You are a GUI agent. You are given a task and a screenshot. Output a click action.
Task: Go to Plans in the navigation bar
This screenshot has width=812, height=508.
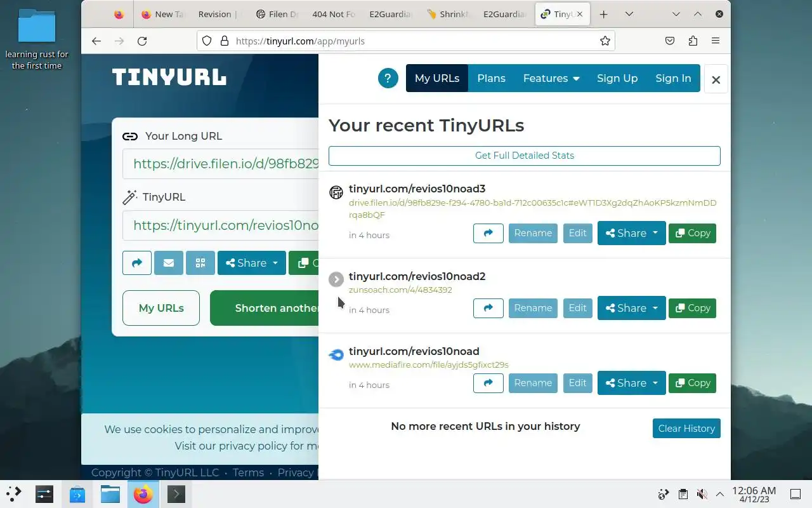click(x=491, y=78)
